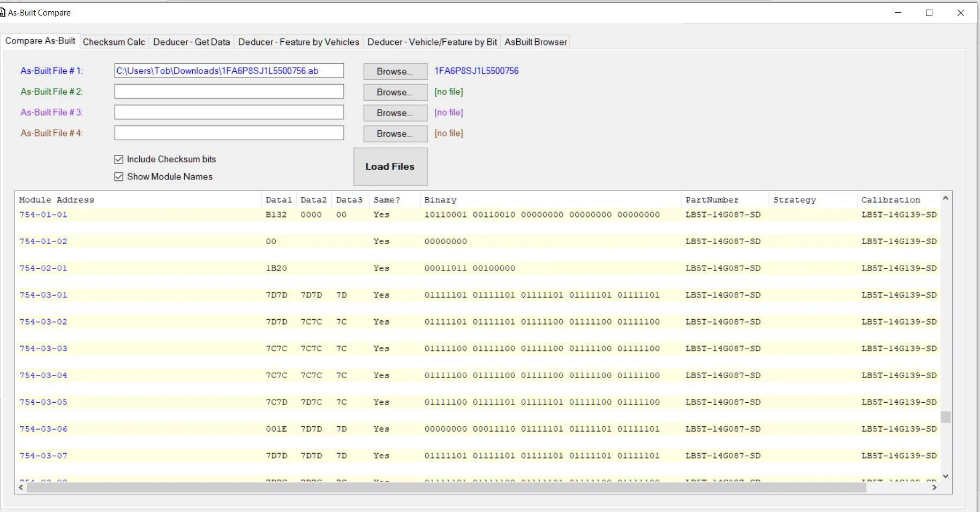This screenshot has height=512, width=980.
Task: Click binary value 00011011 00100000
Action: (x=470, y=268)
